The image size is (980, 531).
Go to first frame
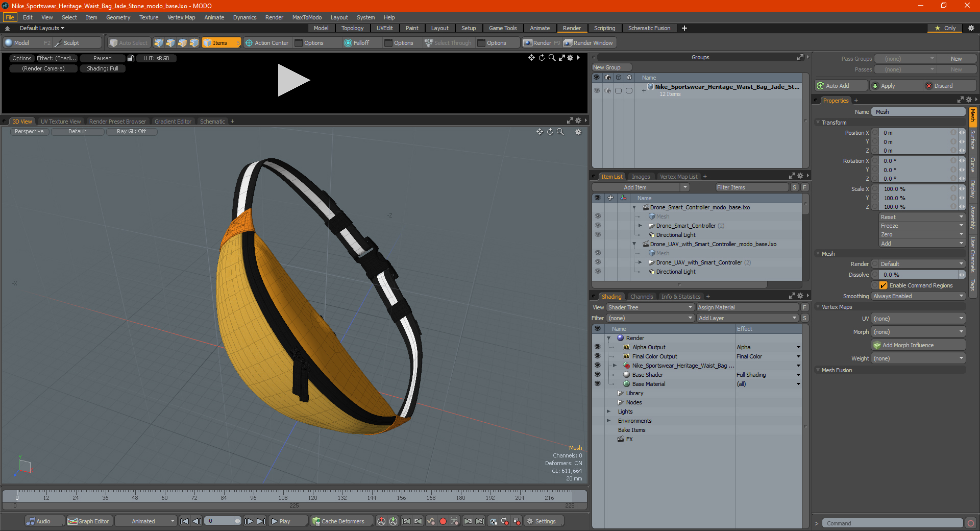tap(185, 521)
